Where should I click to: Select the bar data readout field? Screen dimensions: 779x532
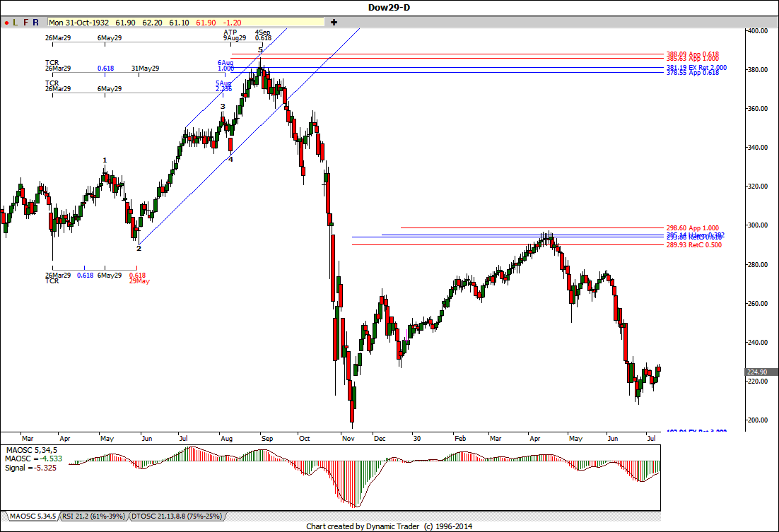pyautogui.click(x=186, y=23)
